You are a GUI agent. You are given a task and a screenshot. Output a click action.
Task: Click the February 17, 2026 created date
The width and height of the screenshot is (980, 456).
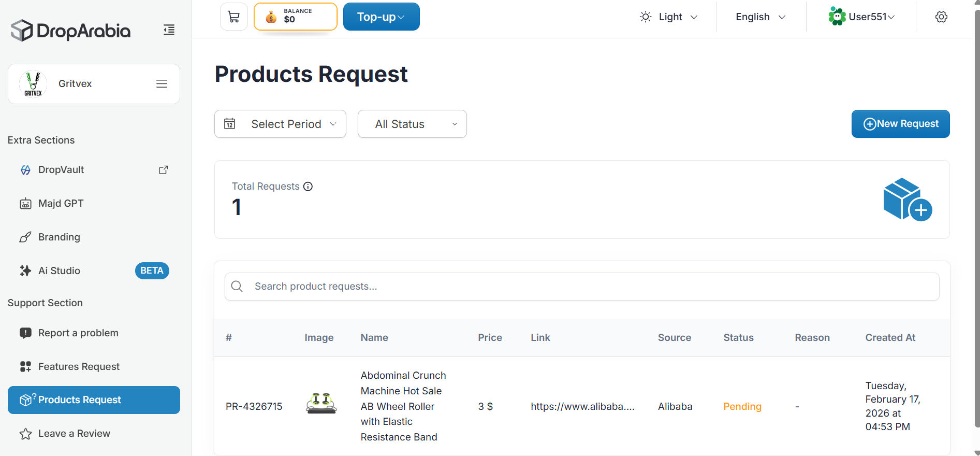coord(893,406)
